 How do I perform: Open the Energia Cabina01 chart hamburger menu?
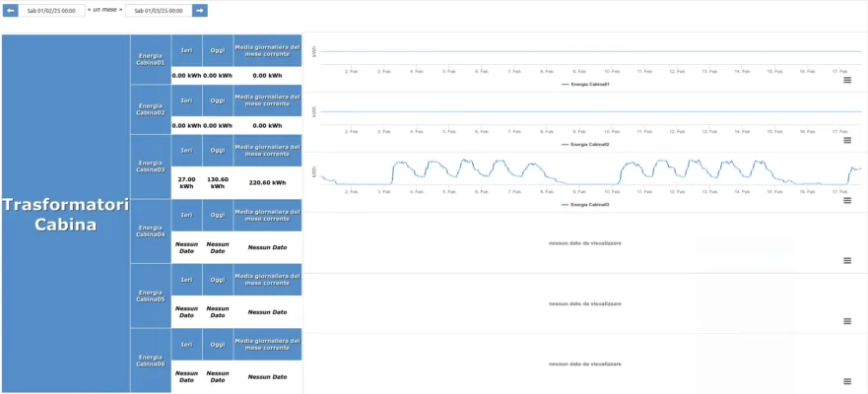[x=846, y=81]
